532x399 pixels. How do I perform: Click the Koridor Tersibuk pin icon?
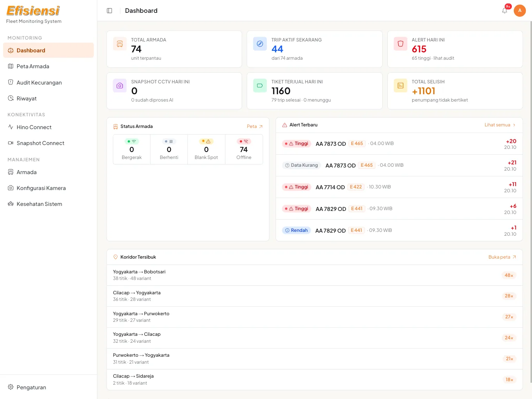pos(116,257)
